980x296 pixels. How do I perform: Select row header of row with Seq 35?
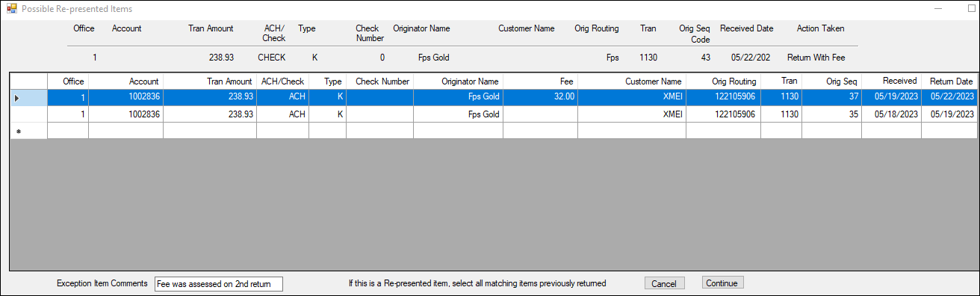(x=28, y=114)
